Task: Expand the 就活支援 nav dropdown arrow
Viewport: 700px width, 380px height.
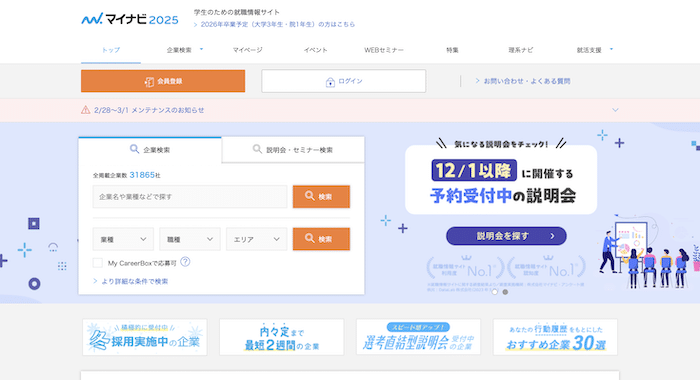Action: tap(612, 49)
